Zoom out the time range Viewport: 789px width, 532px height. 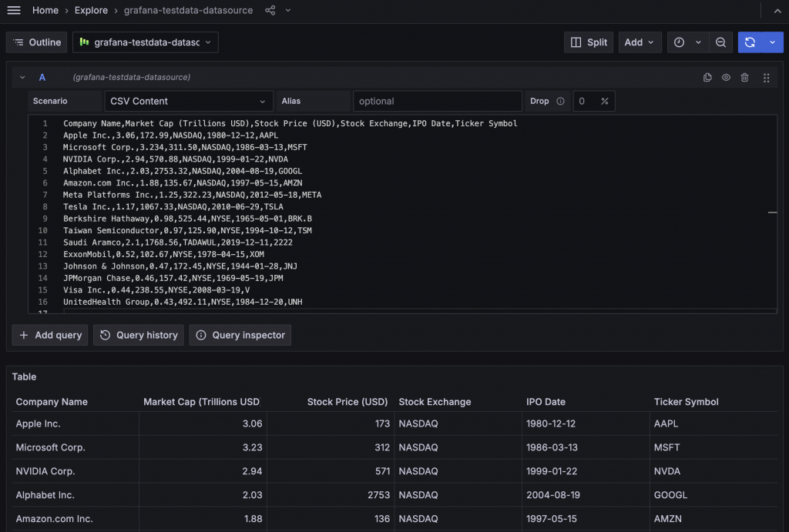pyautogui.click(x=720, y=42)
